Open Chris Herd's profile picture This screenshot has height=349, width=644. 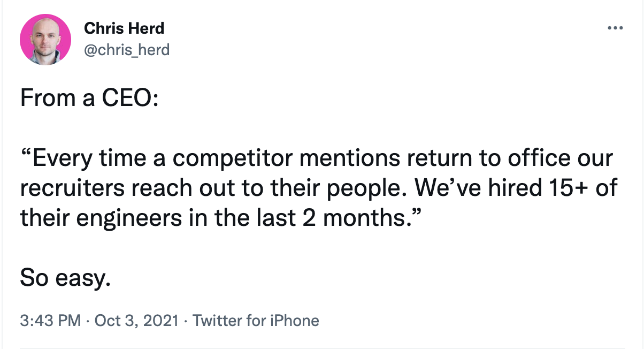(45, 40)
